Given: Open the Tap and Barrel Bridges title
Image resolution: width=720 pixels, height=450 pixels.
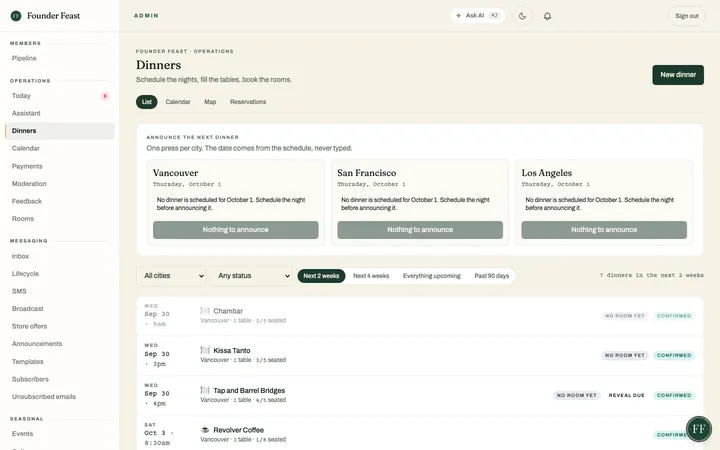Looking at the screenshot, I should point(249,390).
